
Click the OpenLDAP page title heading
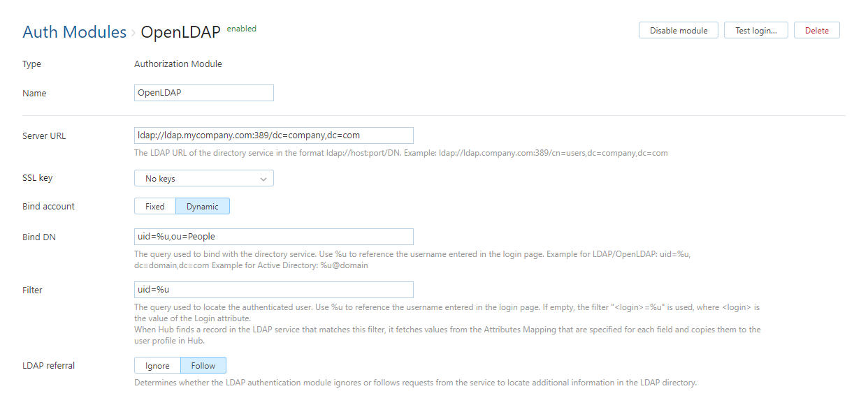[x=180, y=32]
